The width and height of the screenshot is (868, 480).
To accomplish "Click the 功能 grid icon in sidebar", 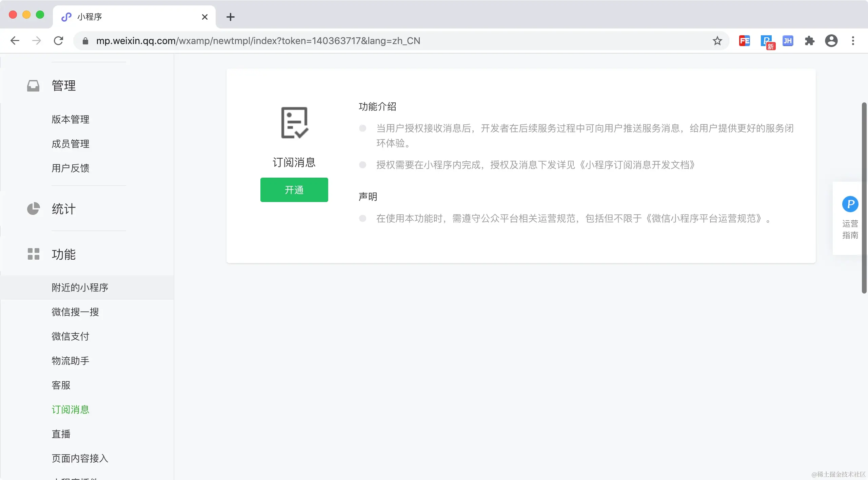I will 33,254.
